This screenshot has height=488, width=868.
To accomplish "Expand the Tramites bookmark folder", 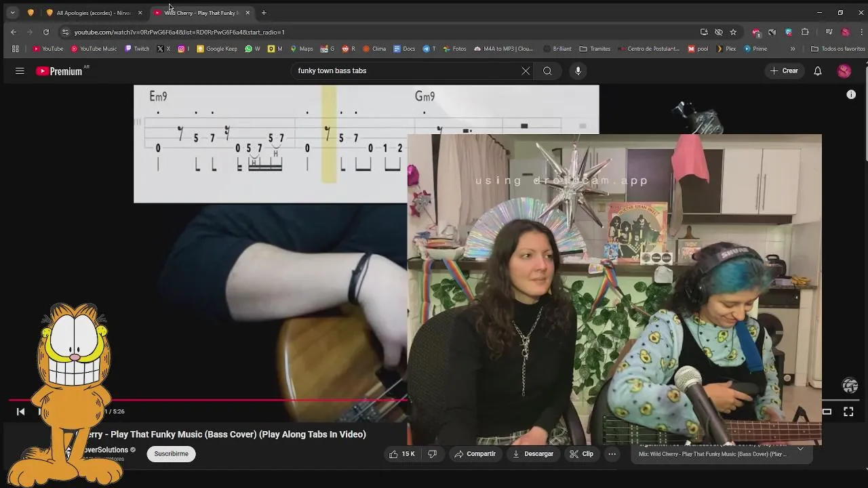I will coord(595,49).
